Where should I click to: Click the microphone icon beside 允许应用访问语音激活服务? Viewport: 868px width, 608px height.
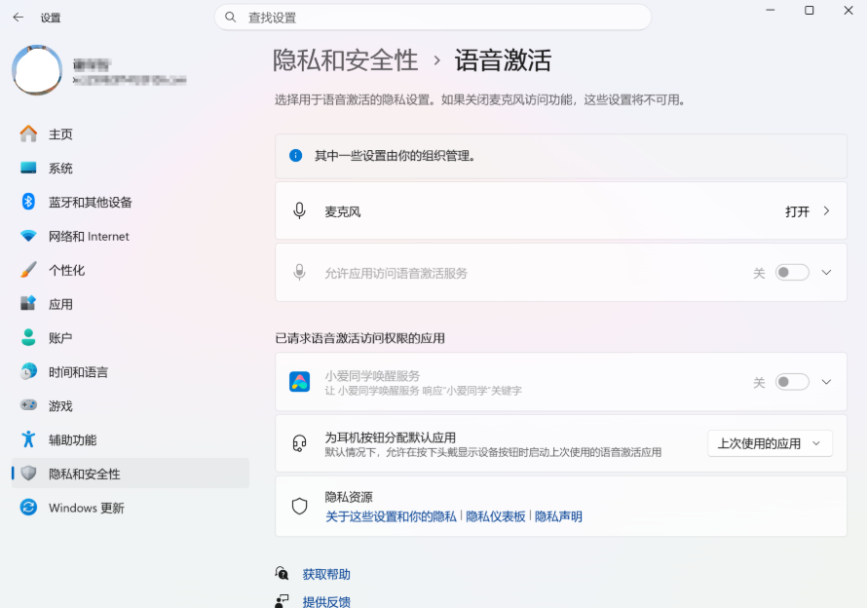(x=299, y=273)
